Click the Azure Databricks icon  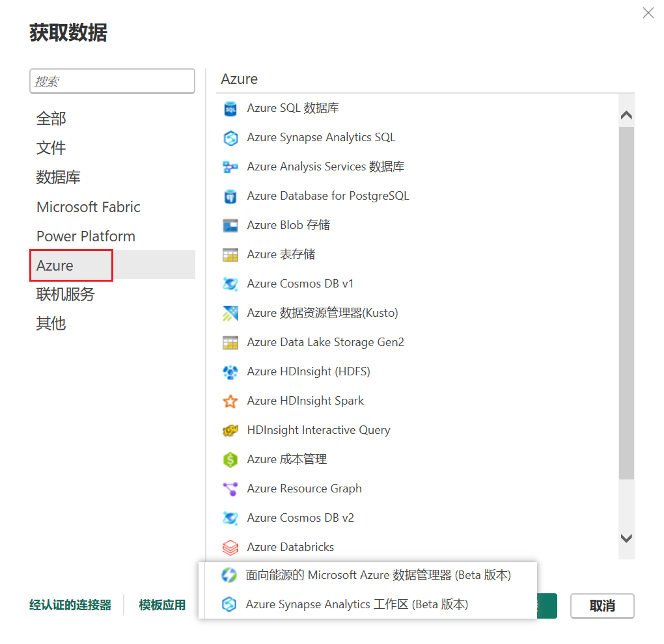pyautogui.click(x=230, y=547)
